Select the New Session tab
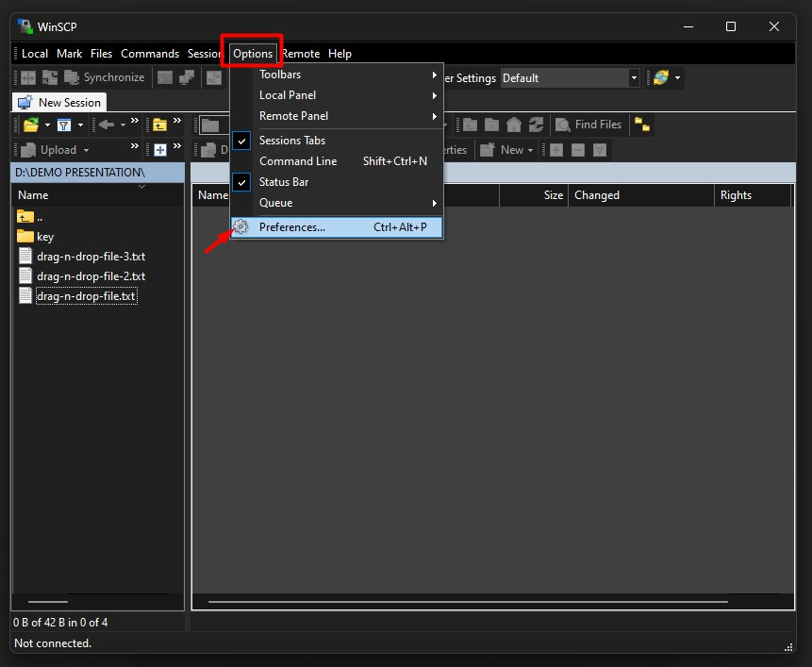Image resolution: width=812 pixels, height=667 pixels. (59, 103)
